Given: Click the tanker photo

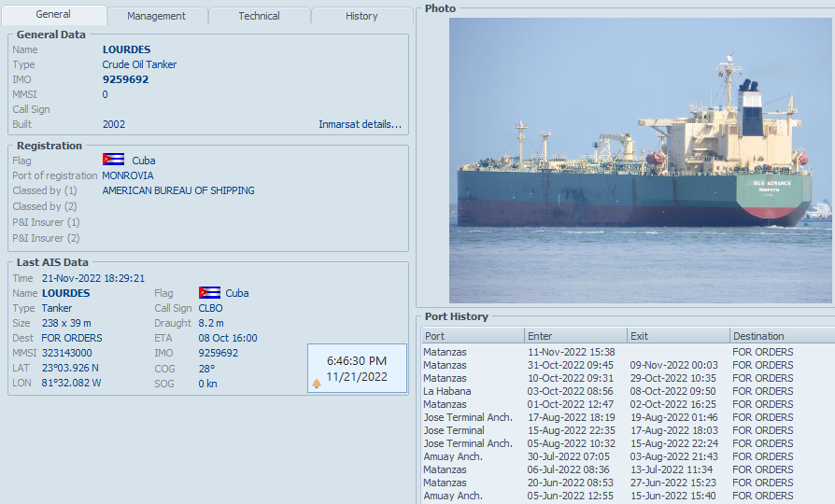Looking at the screenshot, I should 640,161.
